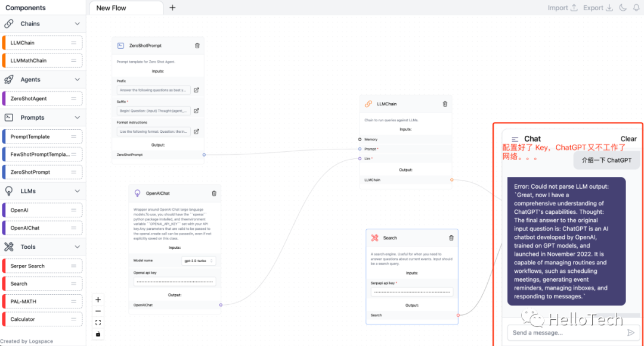Click the OpenAIChat output connector handle
Screen dimensions: 644x346
[221, 305]
